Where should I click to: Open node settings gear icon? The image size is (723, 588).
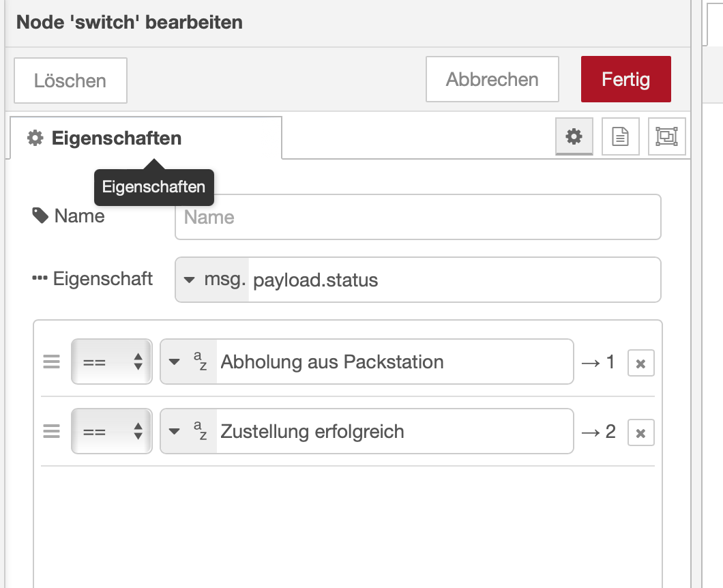574,137
